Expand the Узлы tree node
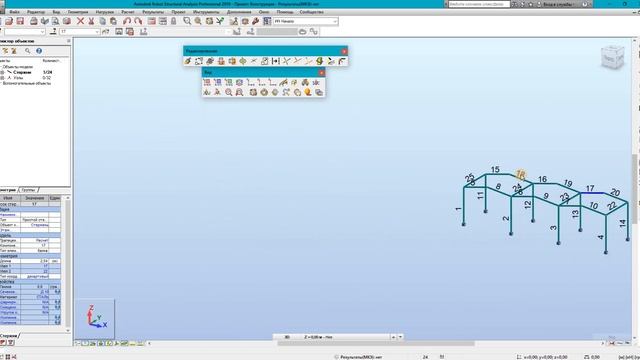Viewport: 640px width, 360px height. point(2,78)
